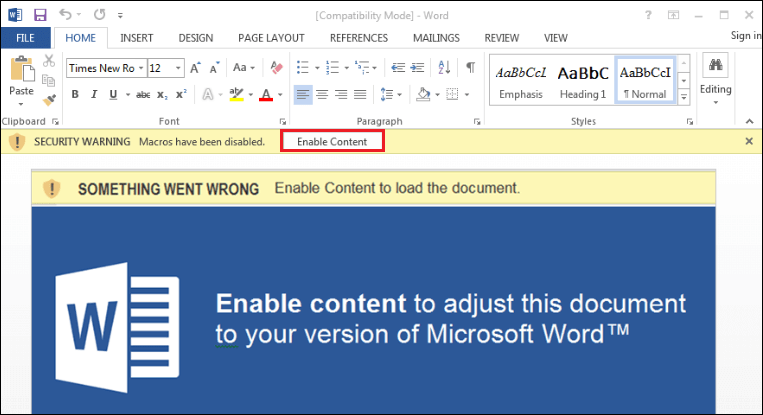Viewport: 763px width, 415px height.
Task: Open the ribbon display options icon
Action: point(673,15)
